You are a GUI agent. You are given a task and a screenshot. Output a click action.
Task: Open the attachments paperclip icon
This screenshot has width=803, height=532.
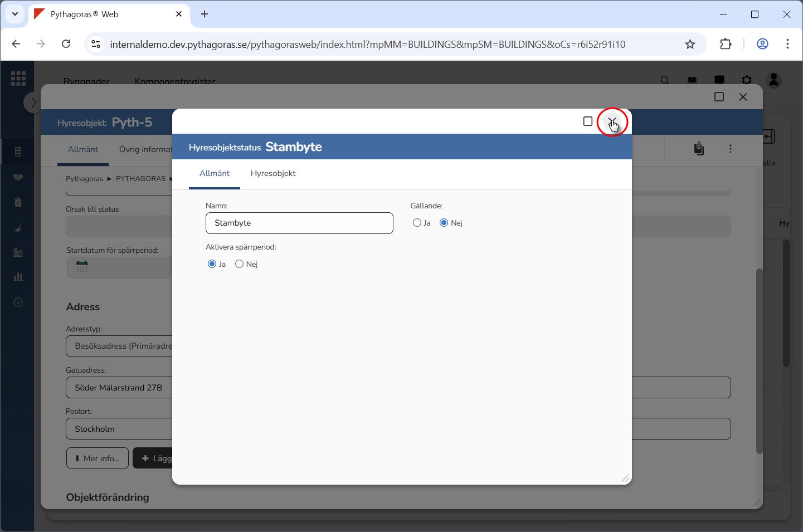(699, 149)
